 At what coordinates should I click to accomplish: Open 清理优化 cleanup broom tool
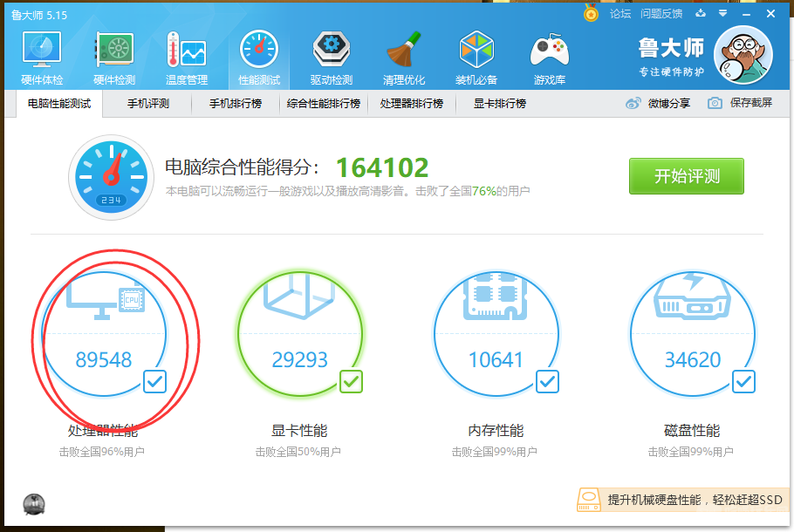pos(404,58)
